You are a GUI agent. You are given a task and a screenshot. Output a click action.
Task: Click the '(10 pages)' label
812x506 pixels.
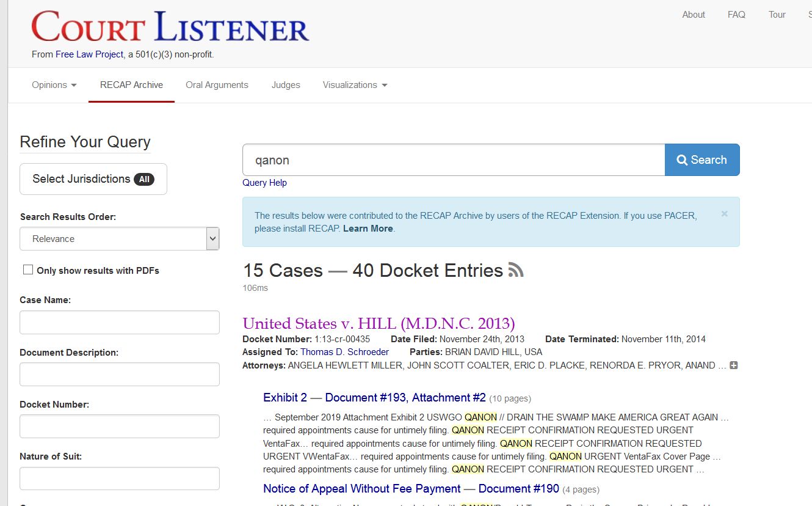point(510,398)
